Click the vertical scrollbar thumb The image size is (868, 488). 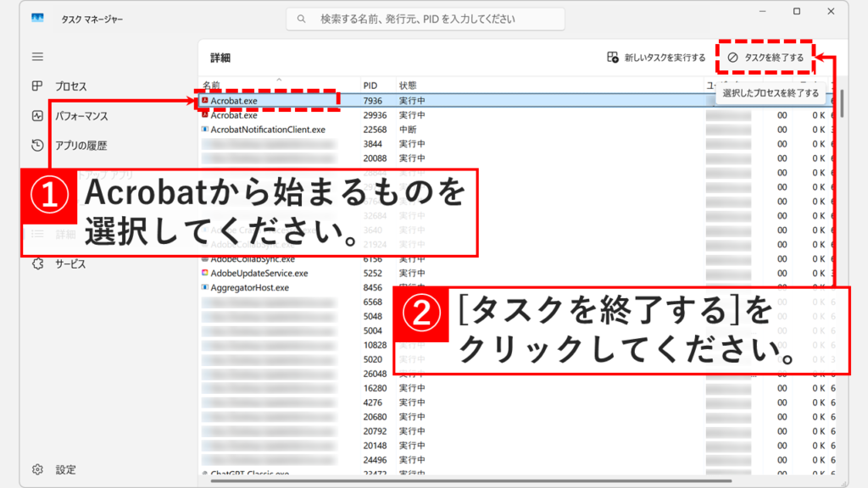tap(842, 103)
